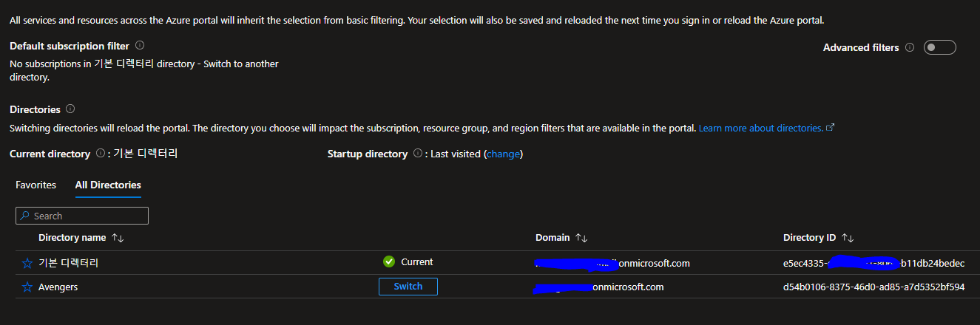Click the Startup directory info icon
The width and height of the screenshot is (980, 325).
coord(417,154)
